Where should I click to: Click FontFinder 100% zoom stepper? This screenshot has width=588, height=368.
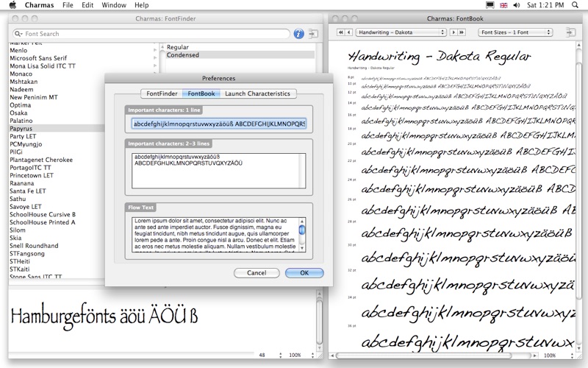[x=312, y=355]
